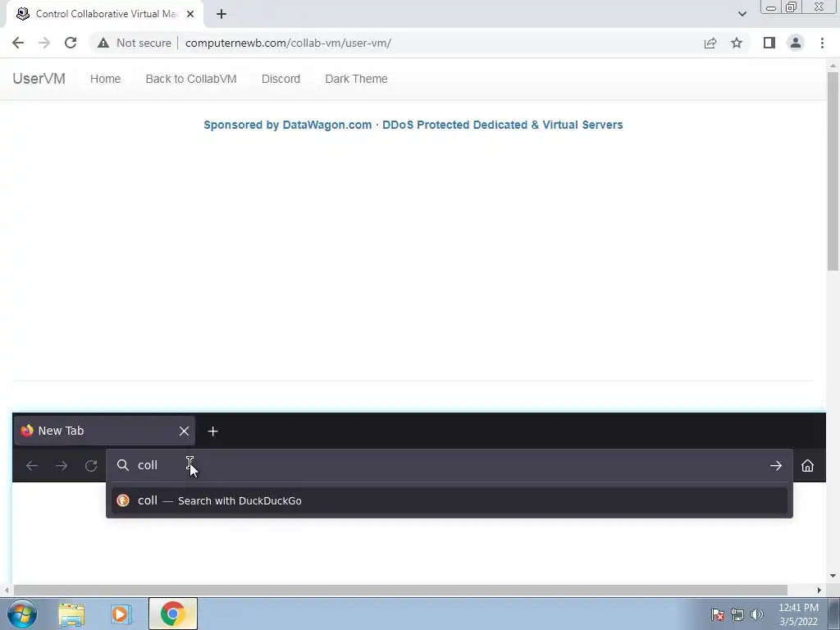This screenshot has width=840, height=630.
Task: Reload the page in Firefox
Action: 91,466
